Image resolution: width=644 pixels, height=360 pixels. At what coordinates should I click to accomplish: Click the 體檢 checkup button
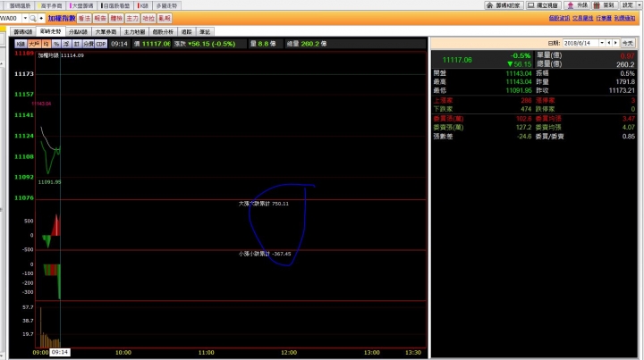116,19
